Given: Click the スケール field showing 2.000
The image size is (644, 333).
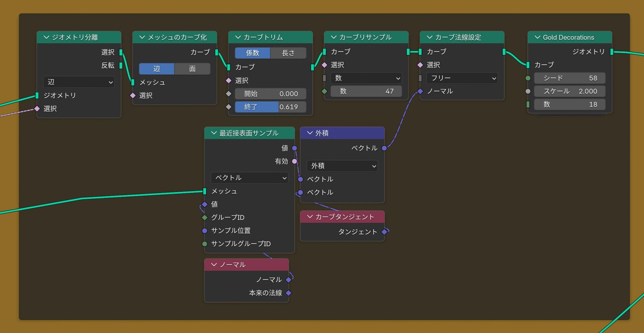Looking at the screenshot, I should click(570, 91).
